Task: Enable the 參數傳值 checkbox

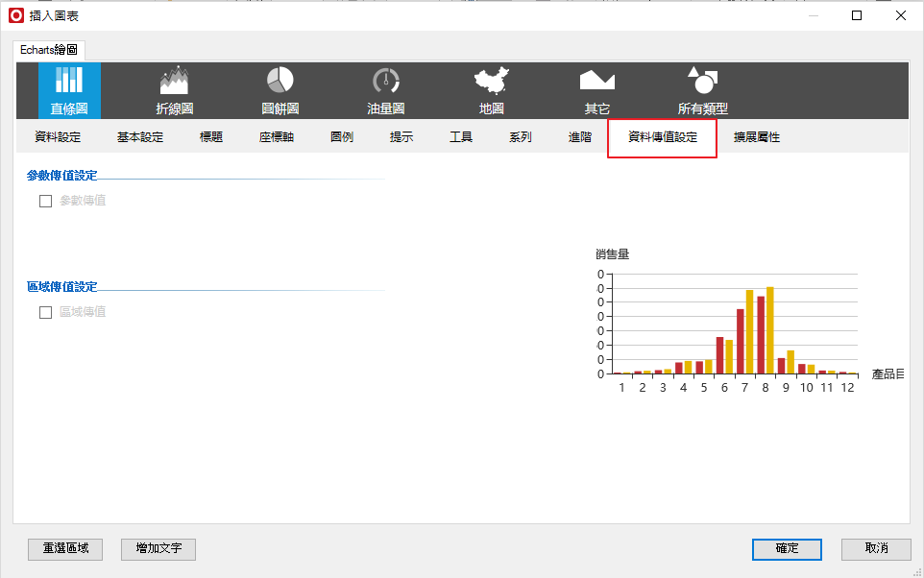Action: pyautogui.click(x=45, y=202)
